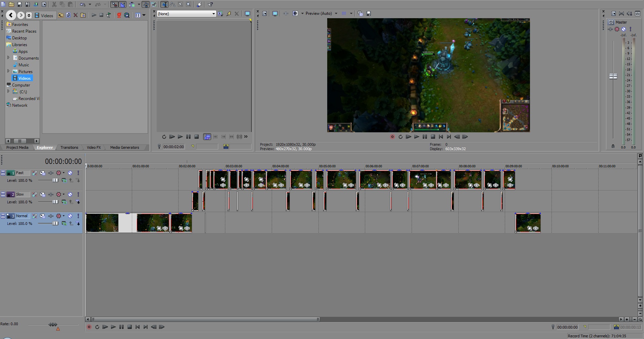
Task: Toggle bypass motion blur on Fast track
Action: tap(34, 173)
